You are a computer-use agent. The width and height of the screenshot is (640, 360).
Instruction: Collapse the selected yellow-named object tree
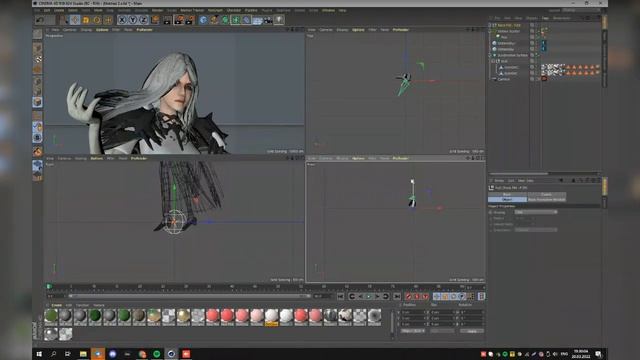coord(491,25)
